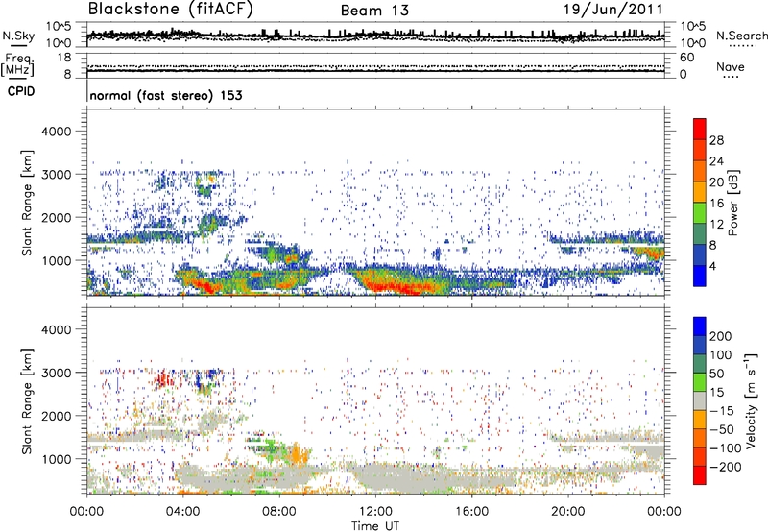Click the 12 label on power colorbar
This screenshot has width=768, height=532.
pos(716,225)
